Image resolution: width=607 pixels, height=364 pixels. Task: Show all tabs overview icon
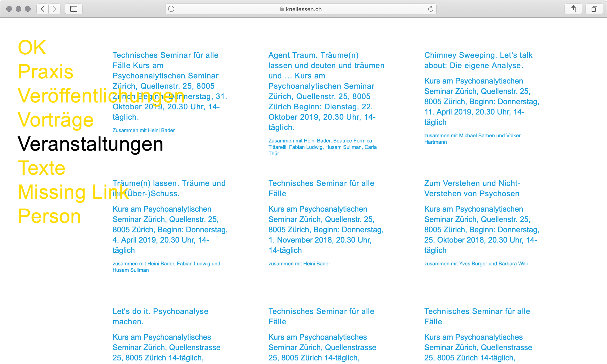594,9
